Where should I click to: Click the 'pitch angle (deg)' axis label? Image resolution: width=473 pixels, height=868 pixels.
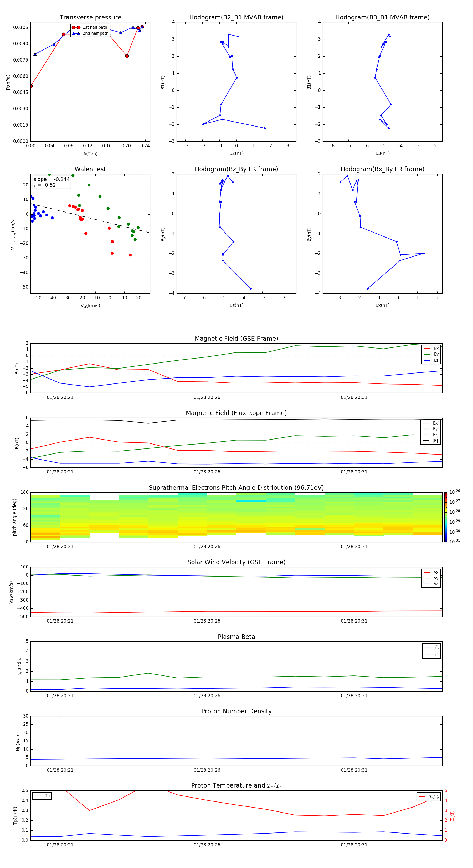pos(14,517)
